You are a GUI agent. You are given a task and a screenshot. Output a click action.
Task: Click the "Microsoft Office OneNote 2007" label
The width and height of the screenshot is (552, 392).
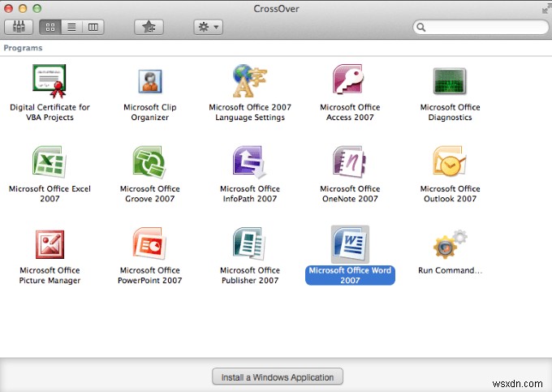point(350,193)
